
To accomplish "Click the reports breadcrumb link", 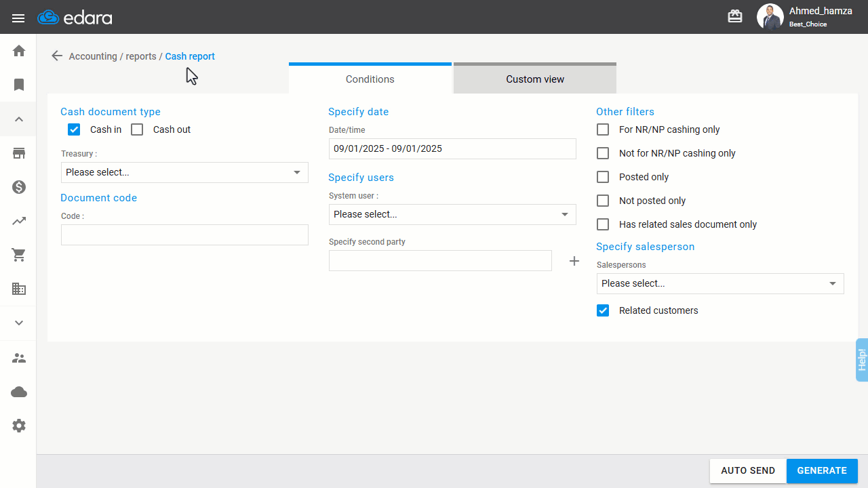I will click(141, 56).
